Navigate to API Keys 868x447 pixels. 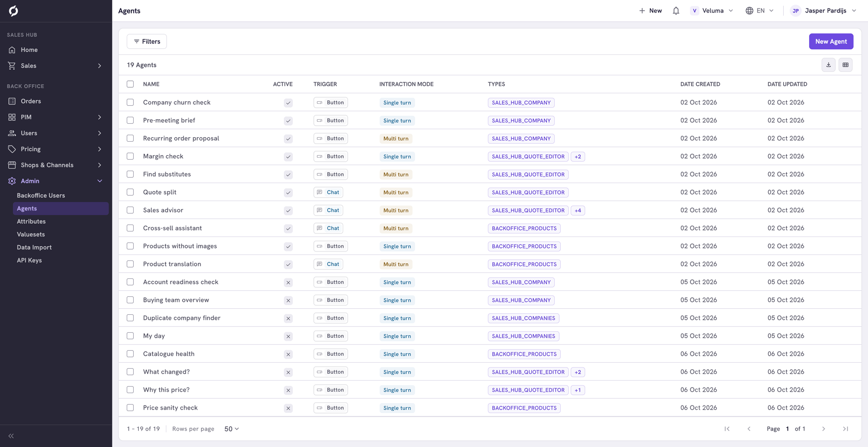click(x=29, y=260)
